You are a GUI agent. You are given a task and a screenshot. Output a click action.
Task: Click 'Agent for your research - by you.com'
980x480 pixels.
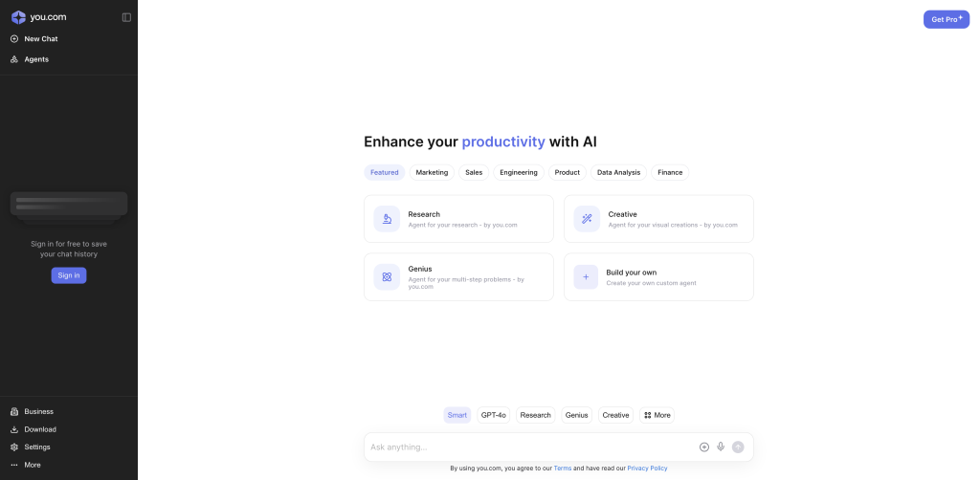[x=462, y=225]
